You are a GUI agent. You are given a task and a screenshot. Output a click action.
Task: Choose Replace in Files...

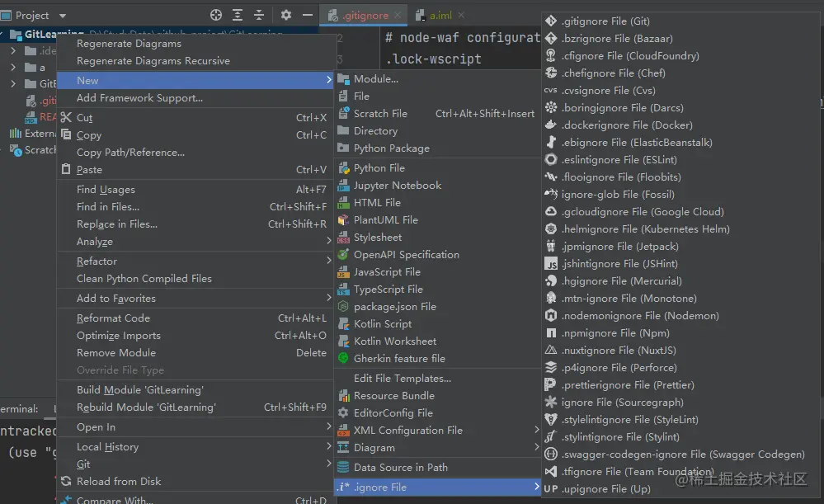pos(195,224)
